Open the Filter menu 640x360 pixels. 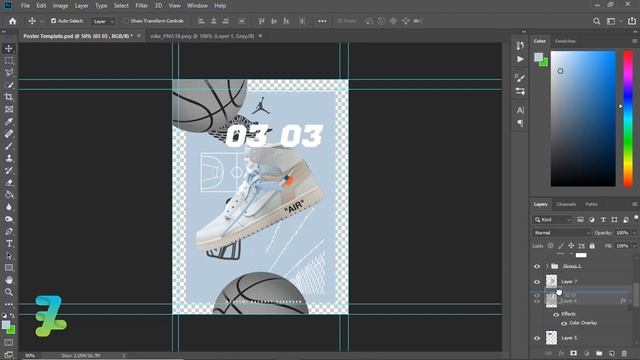point(142,6)
